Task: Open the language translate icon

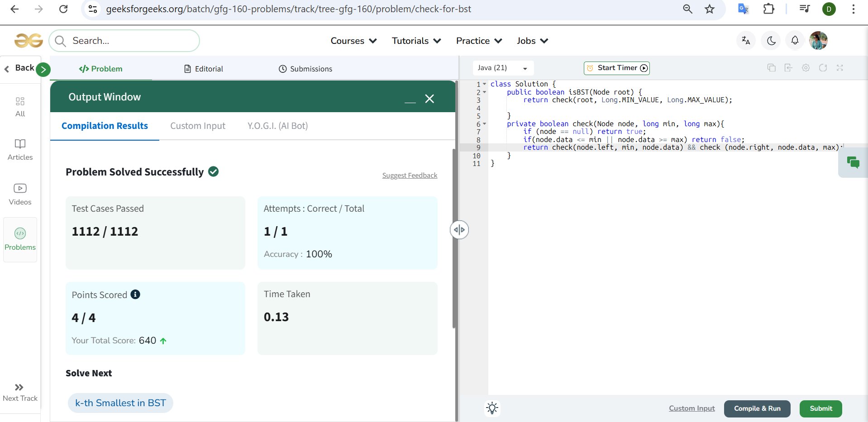Action: click(x=746, y=41)
